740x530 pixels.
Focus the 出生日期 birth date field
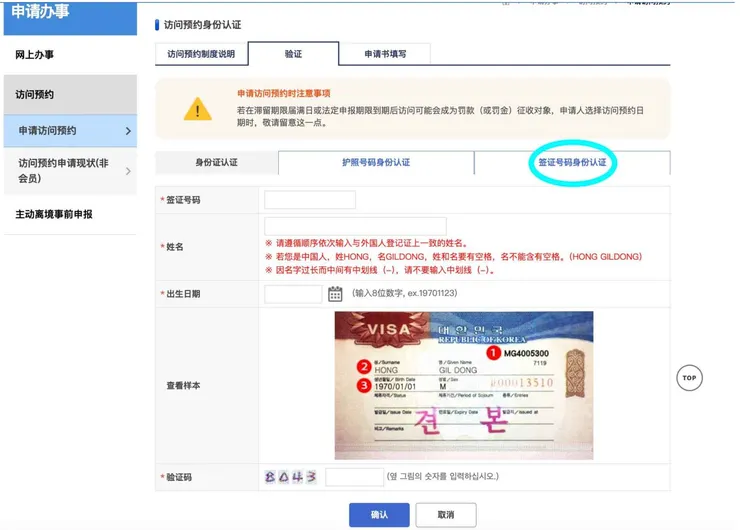point(293,294)
